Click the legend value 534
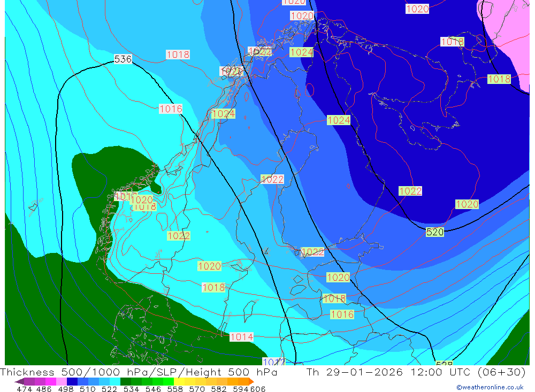Screen dimensions: 535x392 (131, 389)
